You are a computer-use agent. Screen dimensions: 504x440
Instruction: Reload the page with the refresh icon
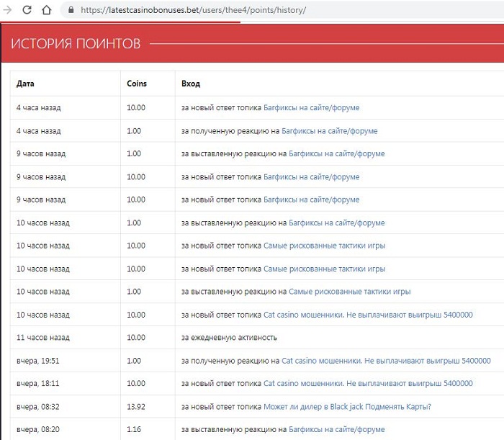27,11
